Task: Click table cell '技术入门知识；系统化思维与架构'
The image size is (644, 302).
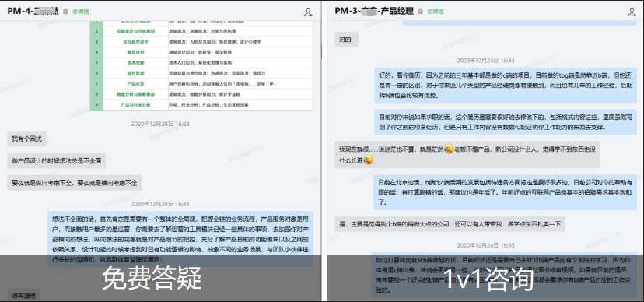Action: (240, 63)
